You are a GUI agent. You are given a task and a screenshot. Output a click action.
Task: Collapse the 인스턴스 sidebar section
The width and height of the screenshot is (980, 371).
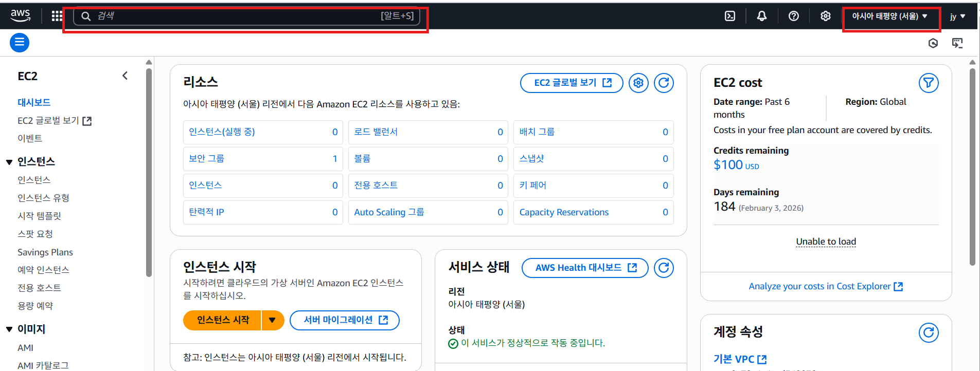(x=9, y=162)
